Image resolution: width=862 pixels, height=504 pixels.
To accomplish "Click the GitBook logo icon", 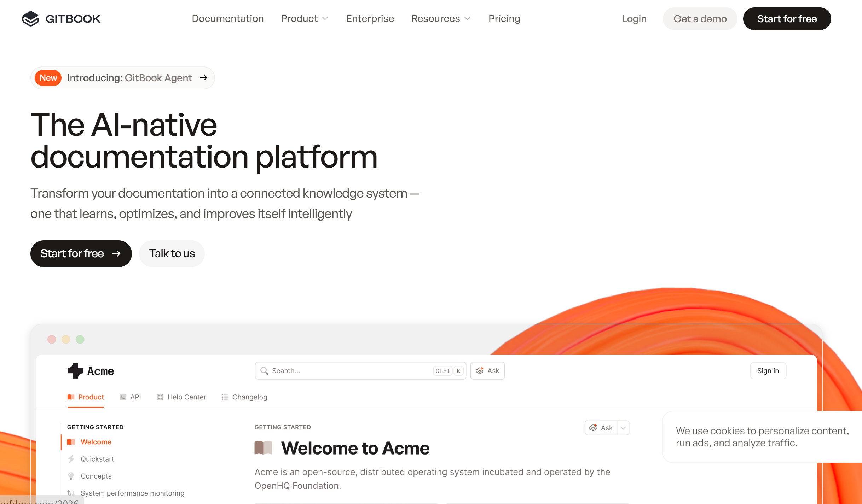I will (x=30, y=19).
